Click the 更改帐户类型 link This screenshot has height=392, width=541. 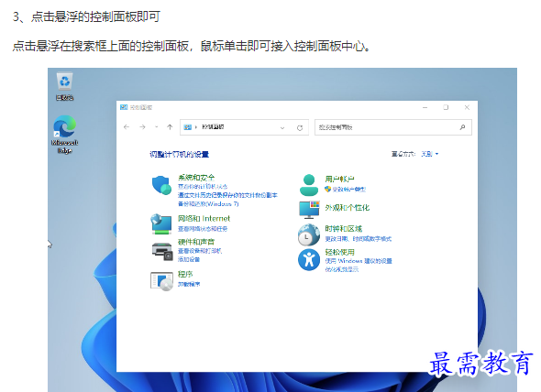point(348,189)
